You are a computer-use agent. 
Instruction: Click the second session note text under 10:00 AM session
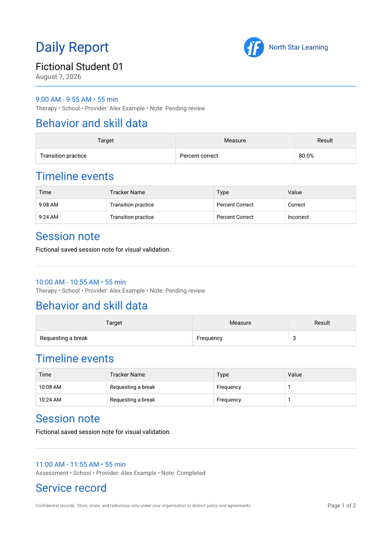(x=103, y=432)
